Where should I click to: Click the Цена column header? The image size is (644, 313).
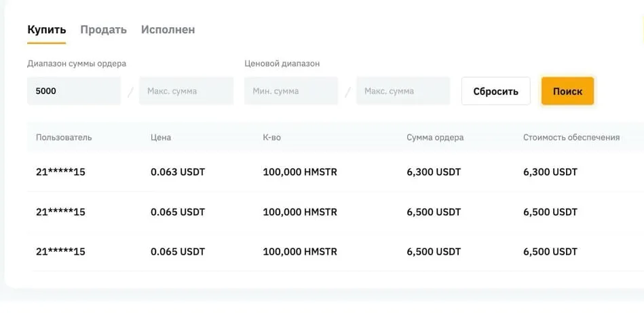pyautogui.click(x=161, y=137)
